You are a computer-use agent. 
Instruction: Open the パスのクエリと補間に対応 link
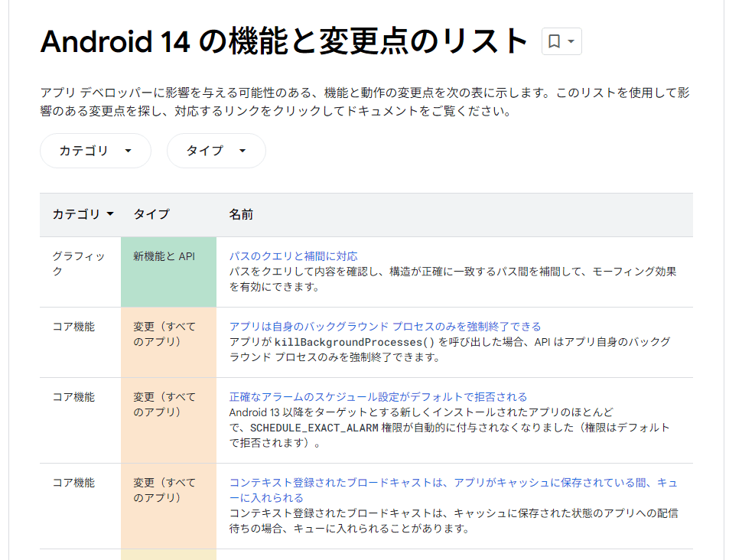tap(294, 256)
